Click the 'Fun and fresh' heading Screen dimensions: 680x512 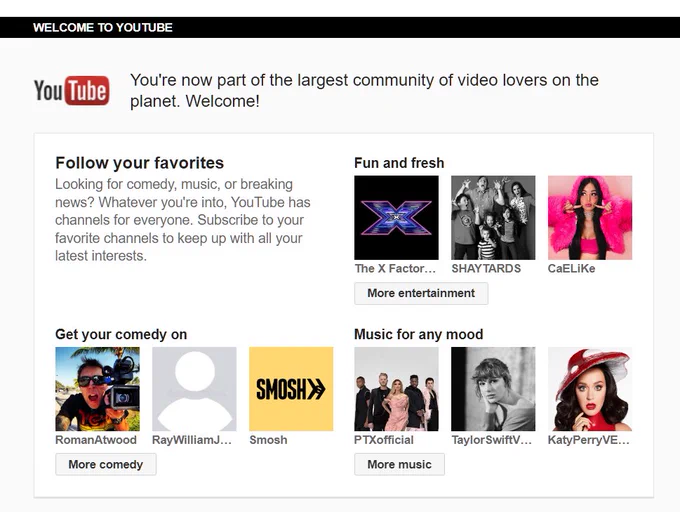(x=399, y=163)
